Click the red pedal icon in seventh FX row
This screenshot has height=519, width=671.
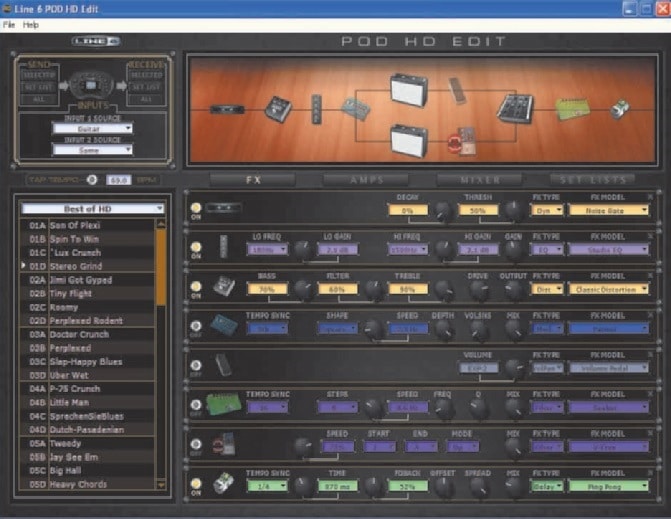223,444
